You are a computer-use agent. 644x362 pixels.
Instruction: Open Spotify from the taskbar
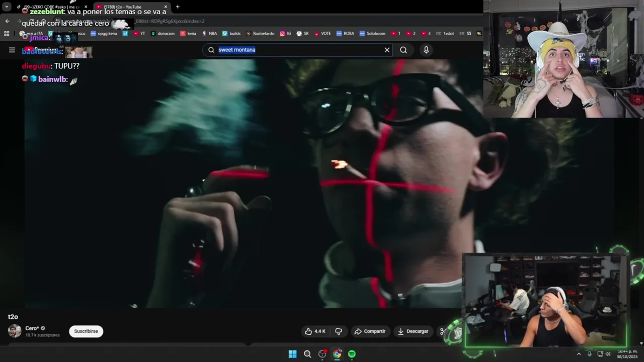[x=352, y=354]
